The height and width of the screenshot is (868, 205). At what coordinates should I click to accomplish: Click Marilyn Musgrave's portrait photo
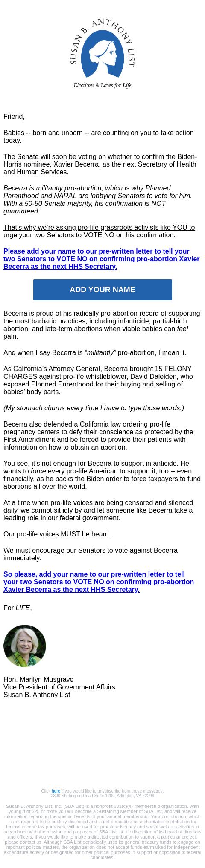tap(25, 646)
